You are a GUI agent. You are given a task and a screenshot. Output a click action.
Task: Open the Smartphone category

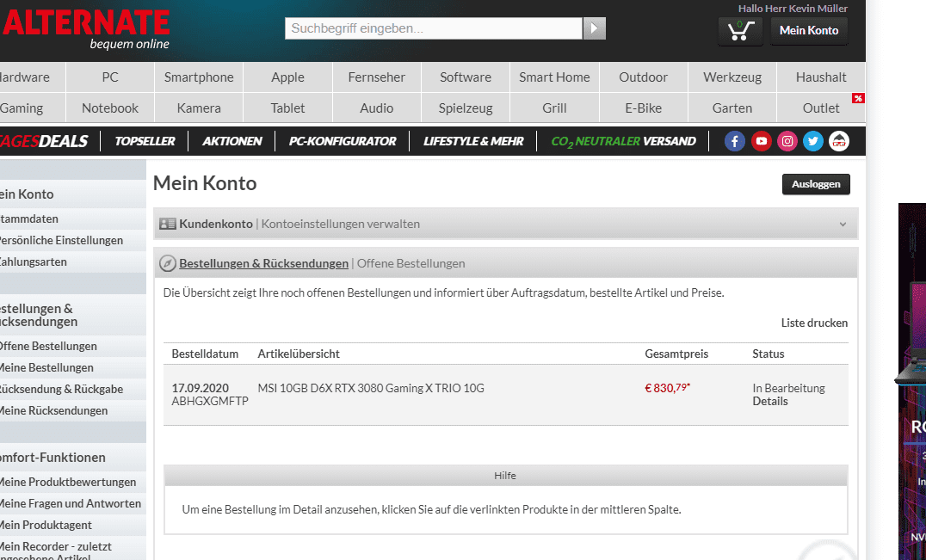click(199, 77)
